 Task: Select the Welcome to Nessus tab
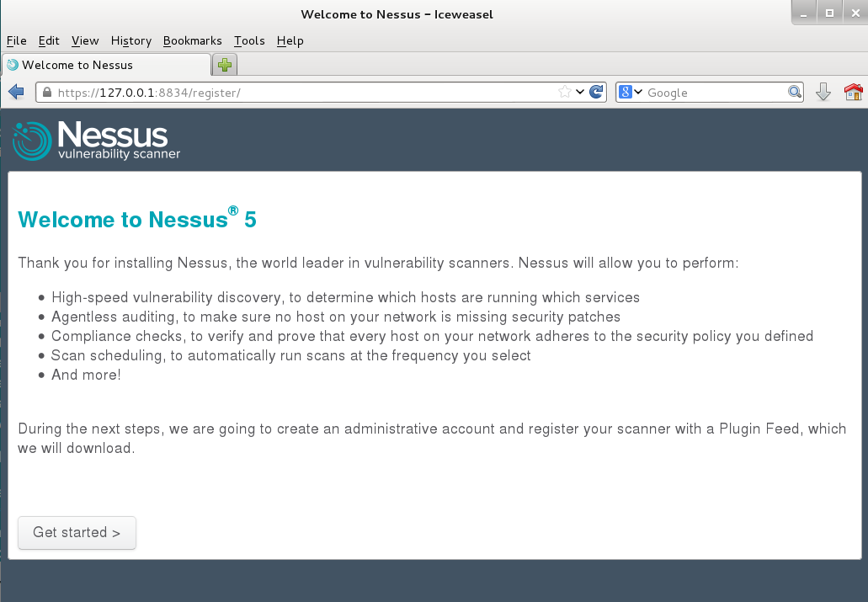point(106,66)
